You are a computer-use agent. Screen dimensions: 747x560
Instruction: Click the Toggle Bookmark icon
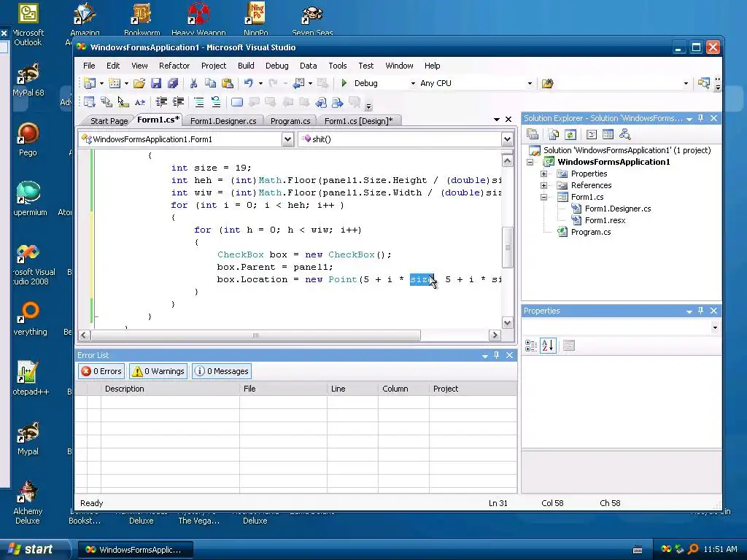(x=237, y=102)
